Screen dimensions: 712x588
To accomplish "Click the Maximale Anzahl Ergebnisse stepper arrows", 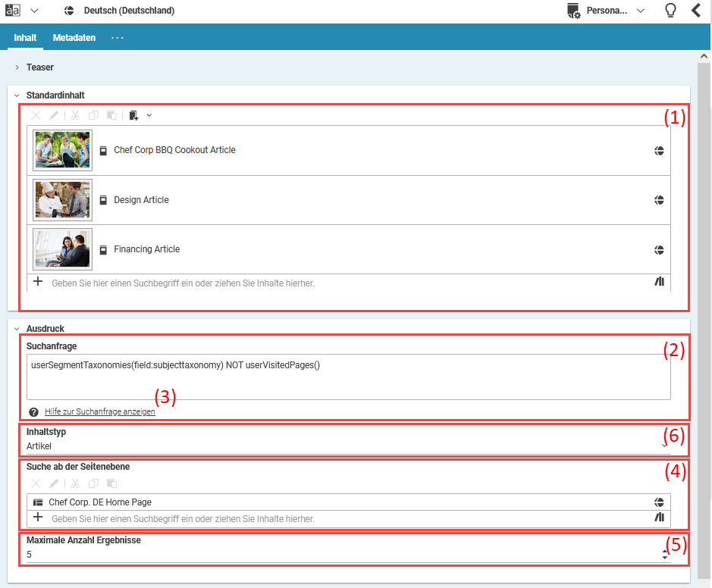I will click(665, 555).
